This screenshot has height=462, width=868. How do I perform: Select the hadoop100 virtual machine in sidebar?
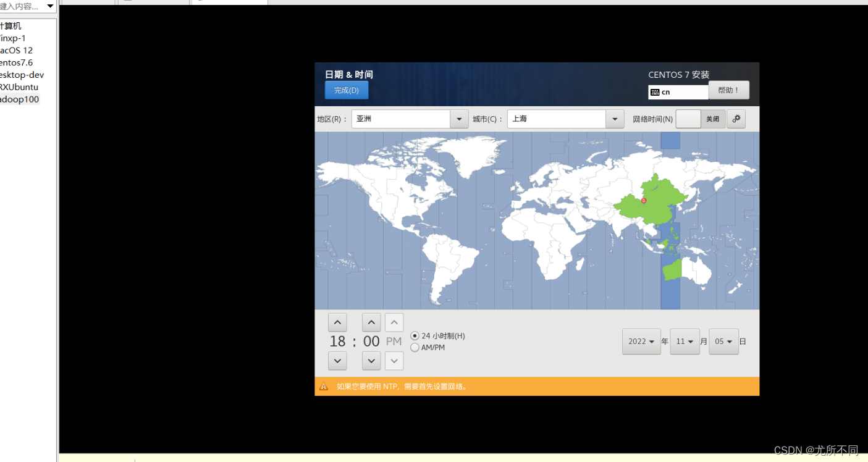19,99
